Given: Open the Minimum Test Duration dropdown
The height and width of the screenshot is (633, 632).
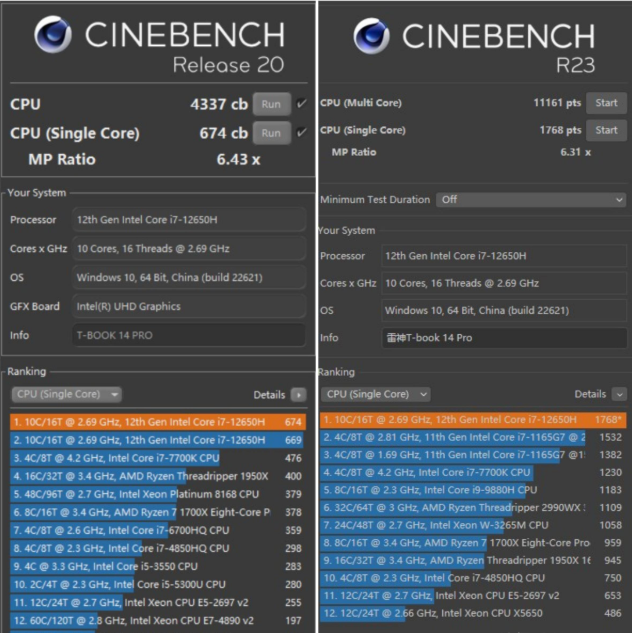Looking at the screenshot, I should click(x=531, y=199).
